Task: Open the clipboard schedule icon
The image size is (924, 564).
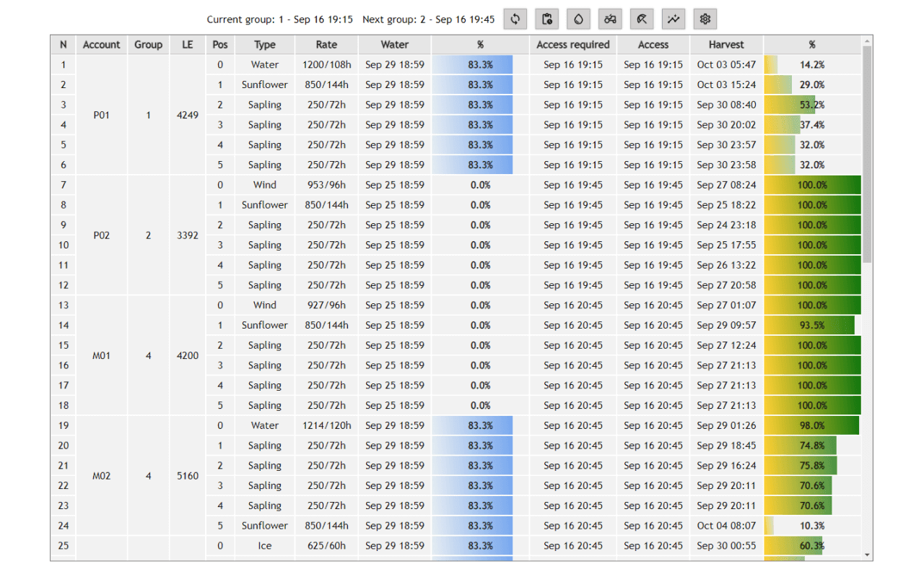Action: pos(546,19)
